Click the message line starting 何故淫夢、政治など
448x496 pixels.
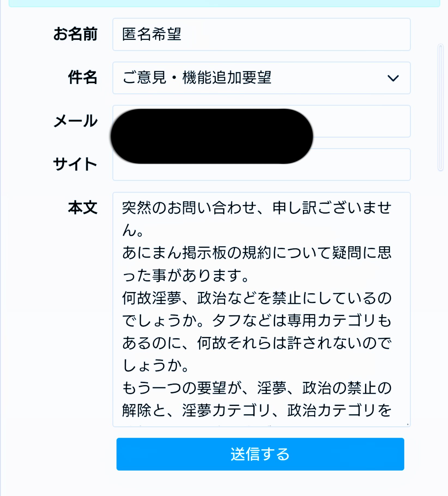[256, 298]
